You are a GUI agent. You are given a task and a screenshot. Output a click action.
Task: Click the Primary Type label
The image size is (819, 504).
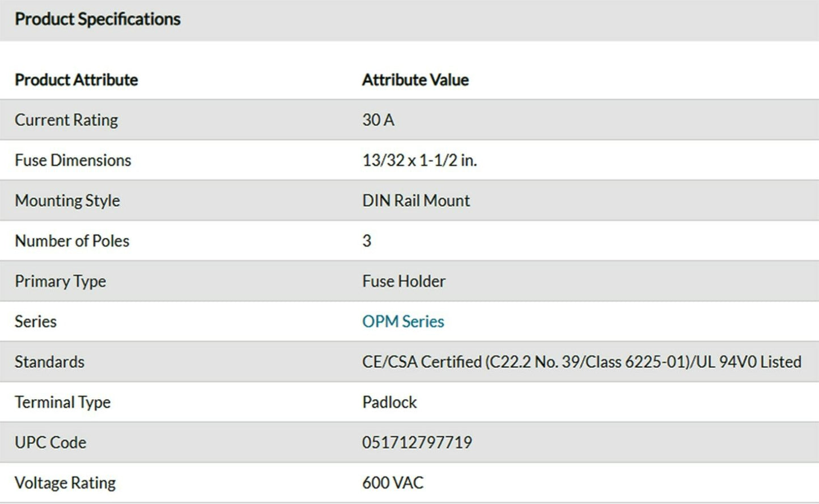[x=60, y=281]
